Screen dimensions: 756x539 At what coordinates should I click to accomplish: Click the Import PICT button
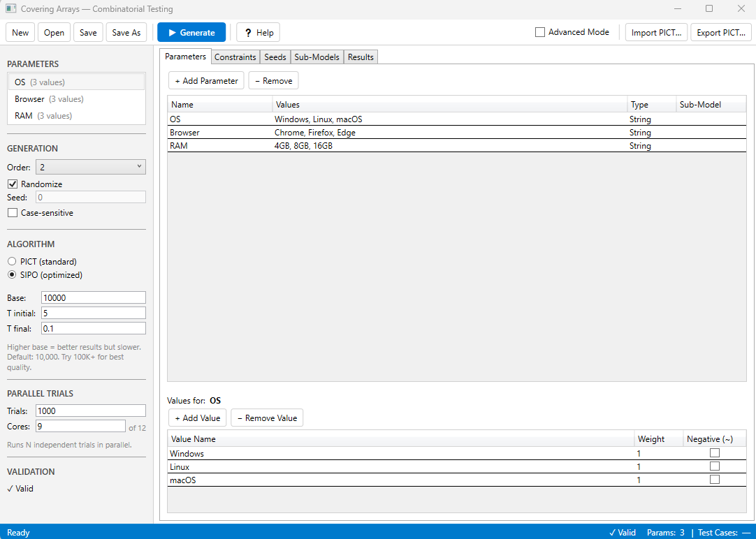coord(657,33)
